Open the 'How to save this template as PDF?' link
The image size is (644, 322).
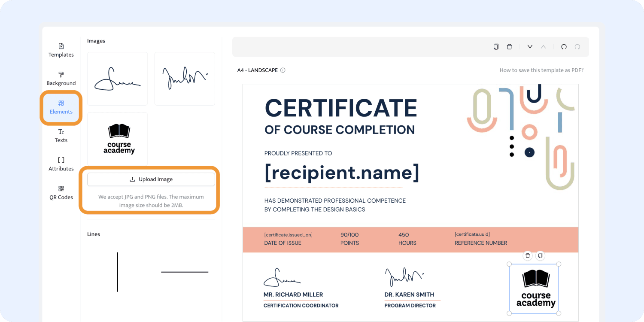click(x=541, y=70)
